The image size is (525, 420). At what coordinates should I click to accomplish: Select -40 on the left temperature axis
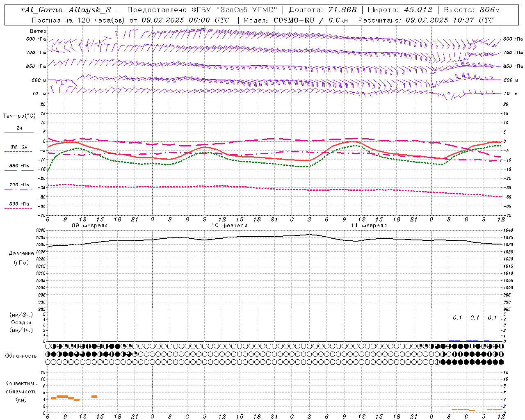coord(42,215)
